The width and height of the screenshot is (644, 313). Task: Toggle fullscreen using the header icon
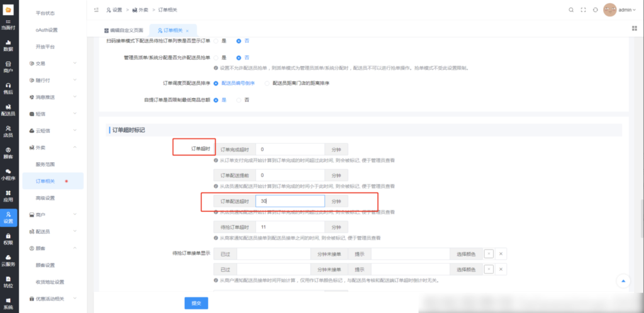pyautogui.click(x=583, y=10)
